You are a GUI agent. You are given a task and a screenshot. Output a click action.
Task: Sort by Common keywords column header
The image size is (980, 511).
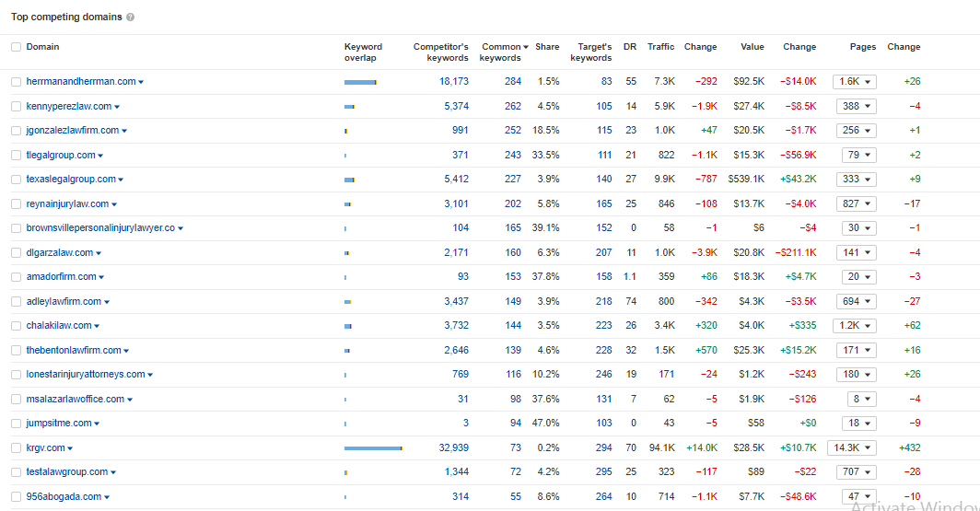pyautogui.click(x=502, y=52)
